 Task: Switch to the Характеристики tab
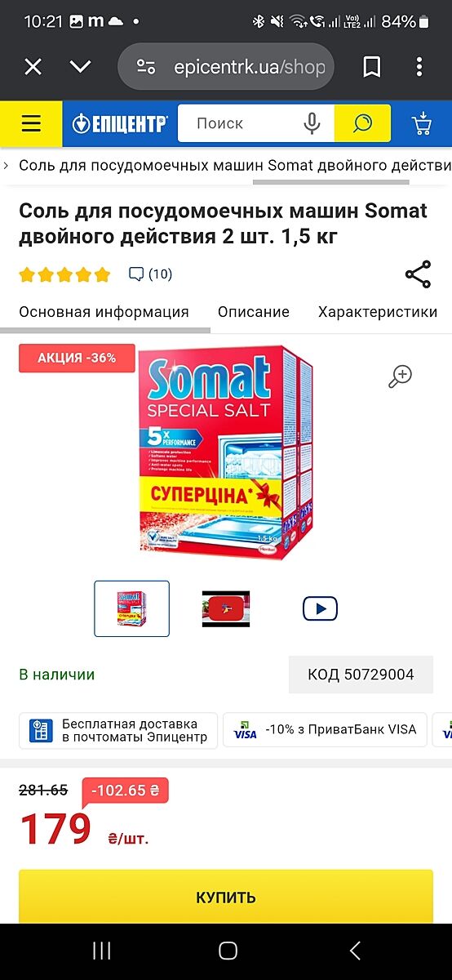point(378,312)
